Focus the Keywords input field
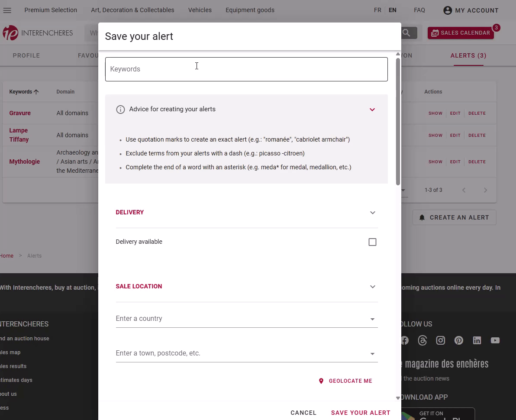Viewport: 516px width, 420px height. 246,69
